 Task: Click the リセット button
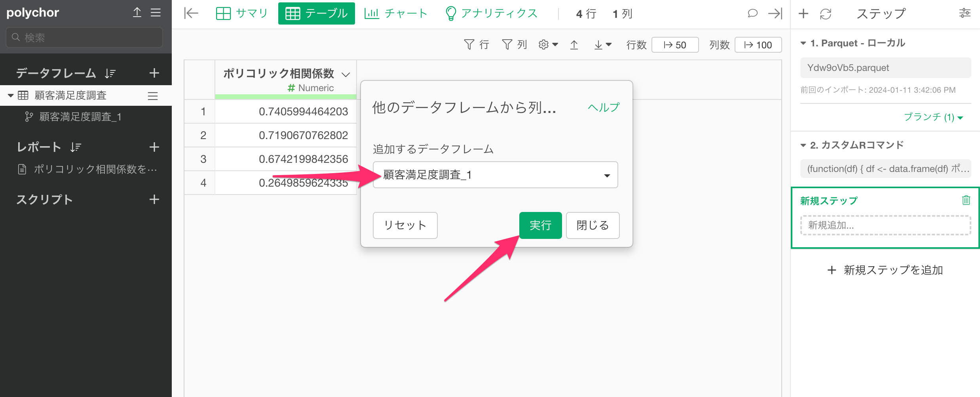405,225
